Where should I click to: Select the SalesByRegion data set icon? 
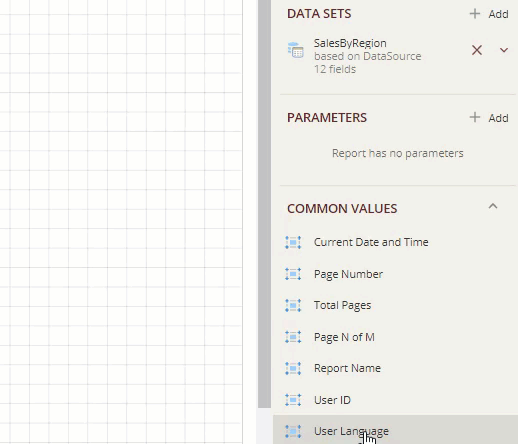point(296,50)
